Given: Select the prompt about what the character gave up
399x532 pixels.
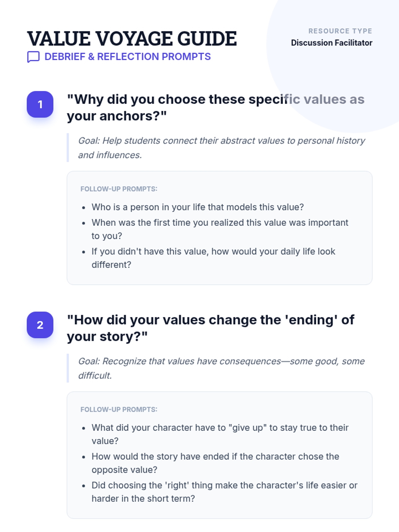Looking at the screenshot, I should pyautogui.click(x=220, y=434).
